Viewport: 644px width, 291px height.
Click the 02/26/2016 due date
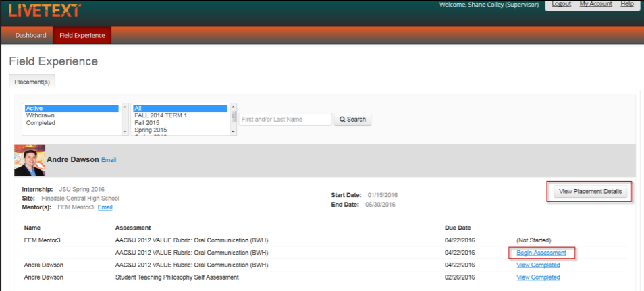[460, 277]
